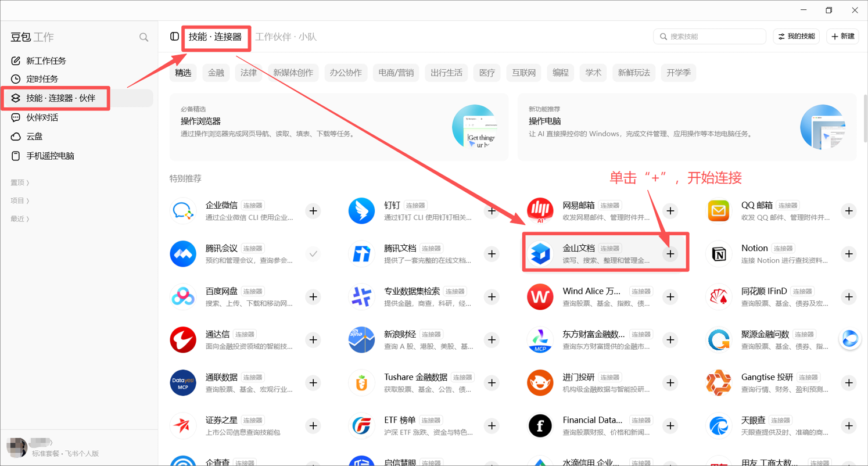Image resolution: width=868 pixels, height=466 pixels.
Task: Click the 企业微信 connector icon
Action: pos(183,210)
